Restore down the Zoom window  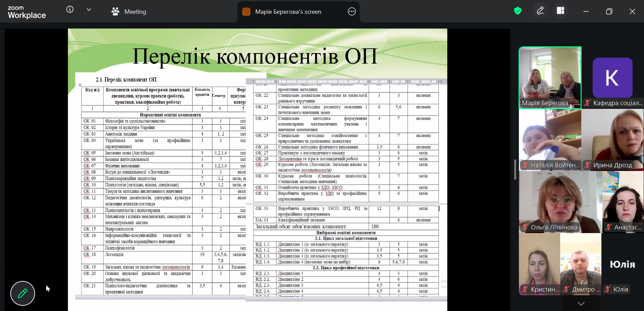click(x=609, y=11)
